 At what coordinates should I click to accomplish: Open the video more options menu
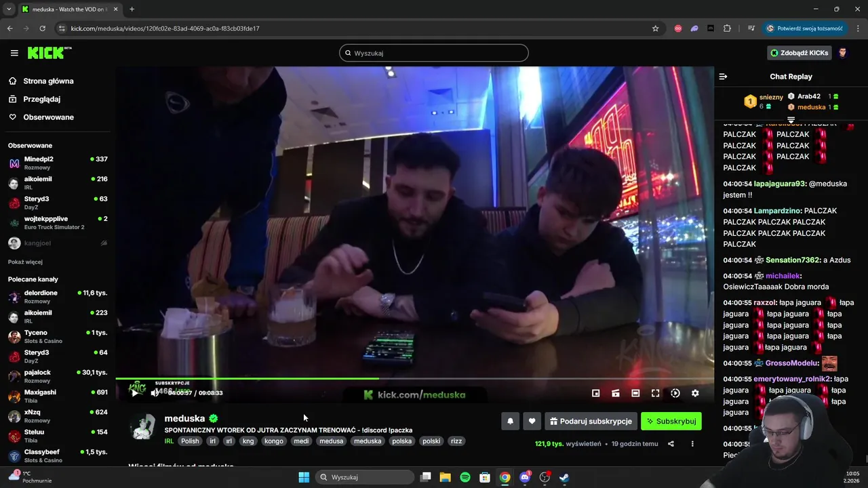692,444
